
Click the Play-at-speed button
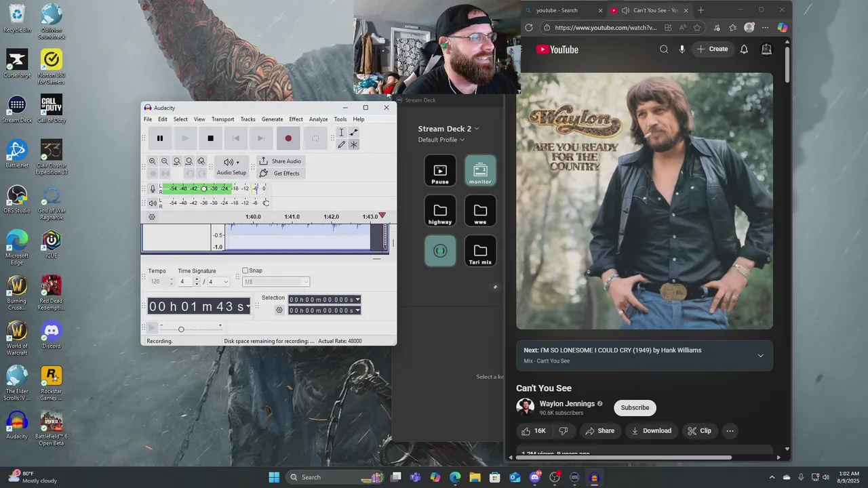pyautogui.click(x=152, y=328)
